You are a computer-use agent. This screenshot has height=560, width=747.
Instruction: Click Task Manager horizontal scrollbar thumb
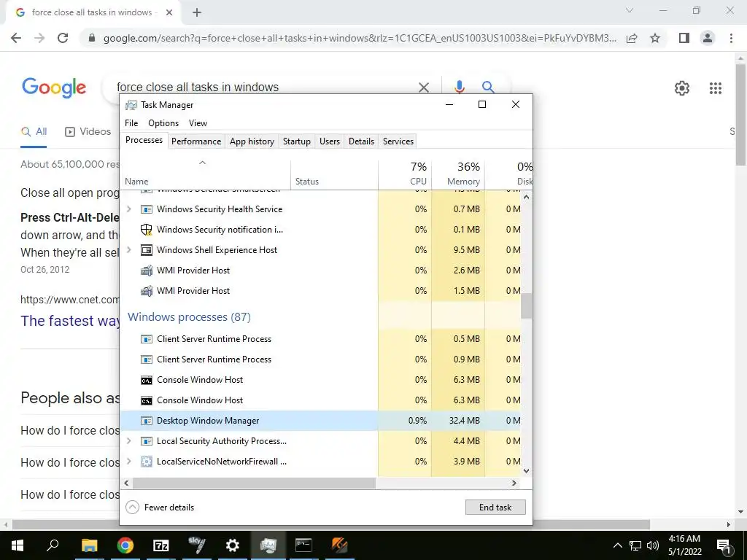coord(254,483)
